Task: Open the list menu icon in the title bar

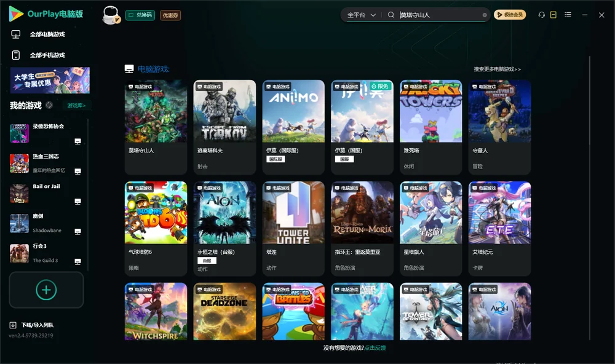Action: [568, 15]
